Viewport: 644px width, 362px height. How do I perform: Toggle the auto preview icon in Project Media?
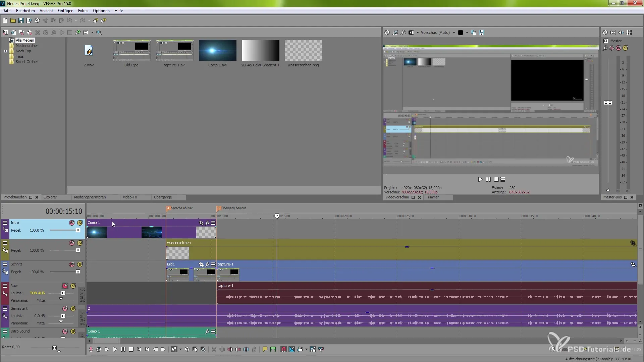coord(78,33)
